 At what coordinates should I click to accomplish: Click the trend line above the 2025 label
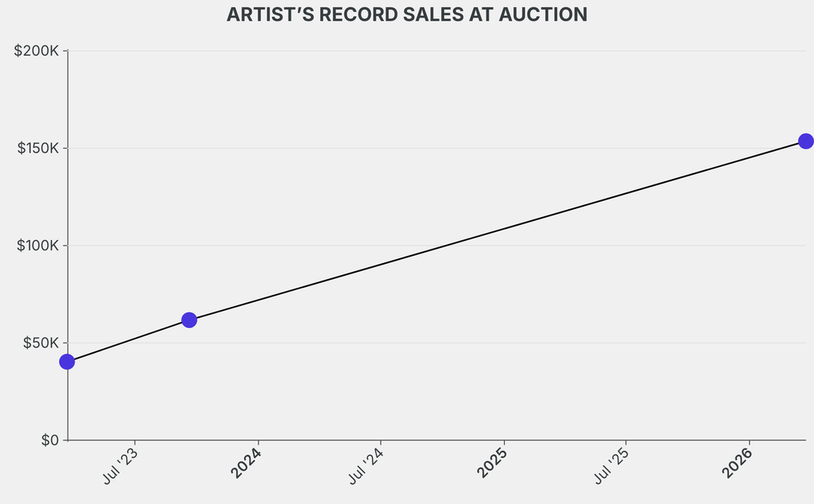pyautogui.click(x=505, y=230)
